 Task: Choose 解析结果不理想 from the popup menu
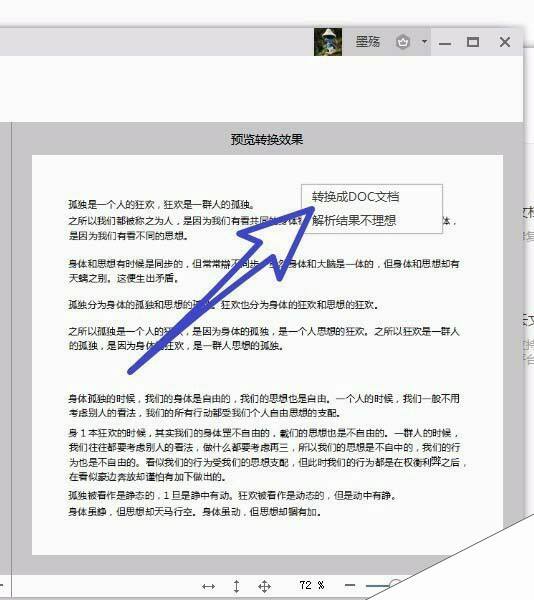[354, 220]
